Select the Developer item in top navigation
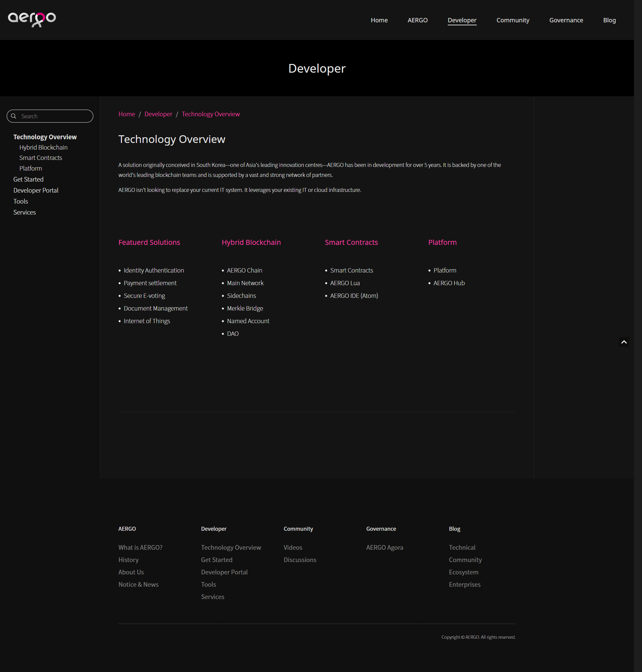Screen dimensions: 642x672 (462, 20)
